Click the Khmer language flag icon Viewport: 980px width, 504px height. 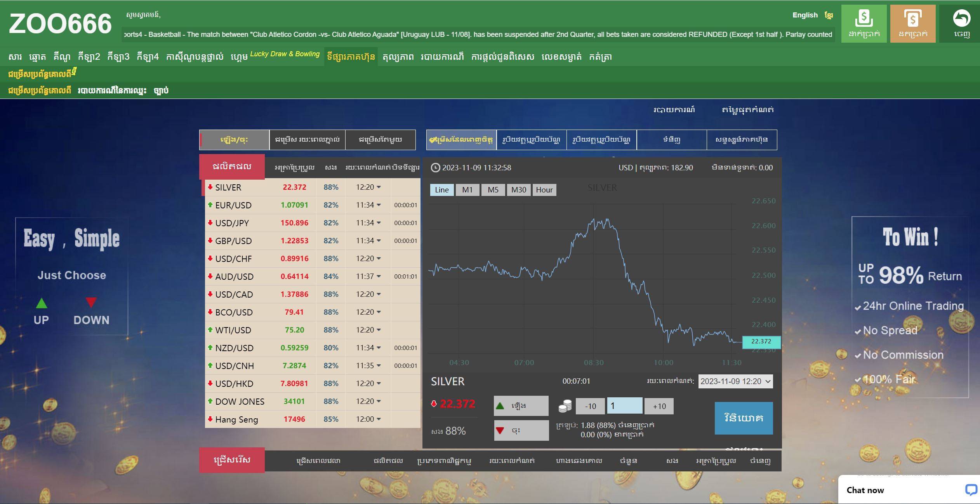(829, 15)
